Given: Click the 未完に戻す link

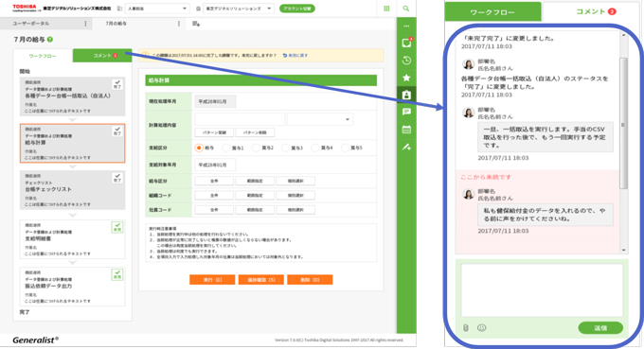Looking at the screenshot, I should 295,56.
